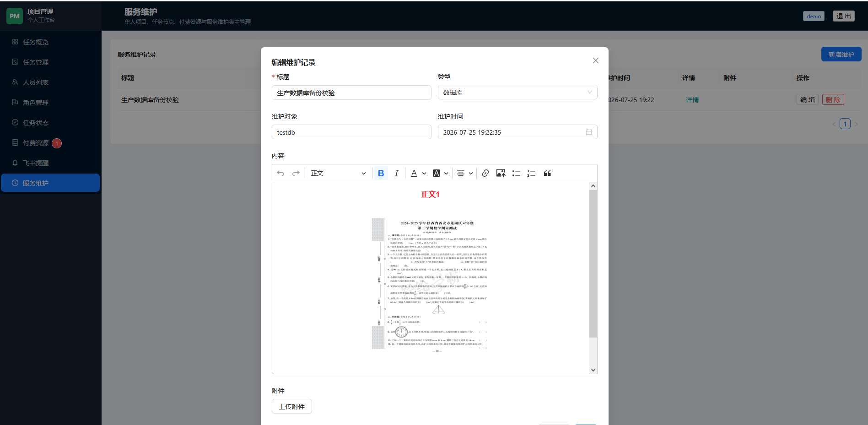Click the text alignment icon
This screenshot has width=868, height=425.
pos(461,173)
